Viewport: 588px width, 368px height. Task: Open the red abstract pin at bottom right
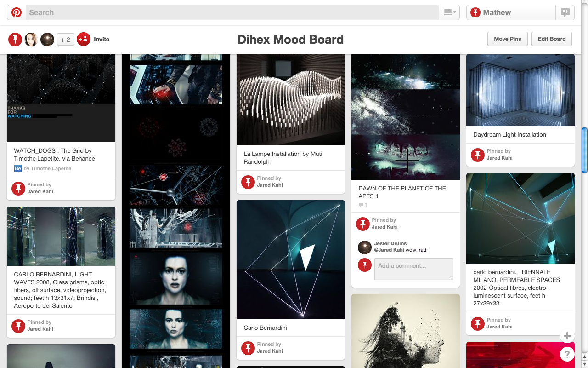click(520, 355)
